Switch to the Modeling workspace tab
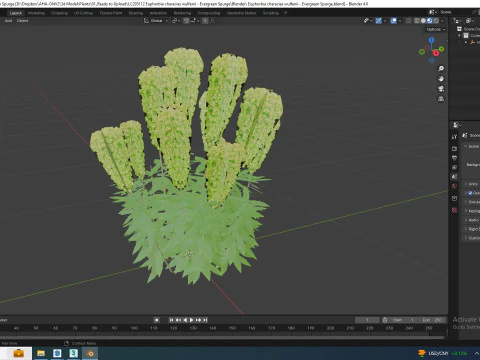The image size is (480, 360). pyautogui.click(x=36, y=13)
